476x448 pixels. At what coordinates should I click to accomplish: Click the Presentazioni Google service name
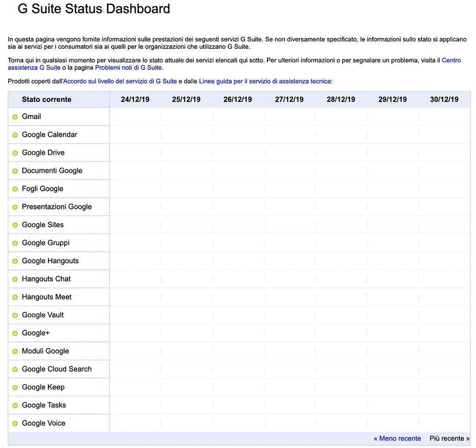point(57,207)
